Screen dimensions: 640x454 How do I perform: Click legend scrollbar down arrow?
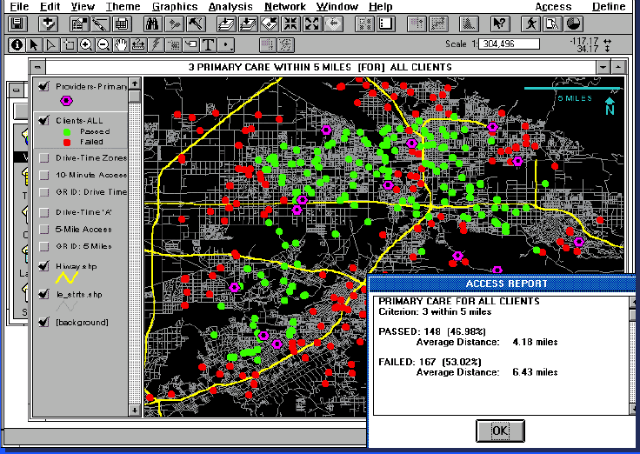[x=134, y=409]
